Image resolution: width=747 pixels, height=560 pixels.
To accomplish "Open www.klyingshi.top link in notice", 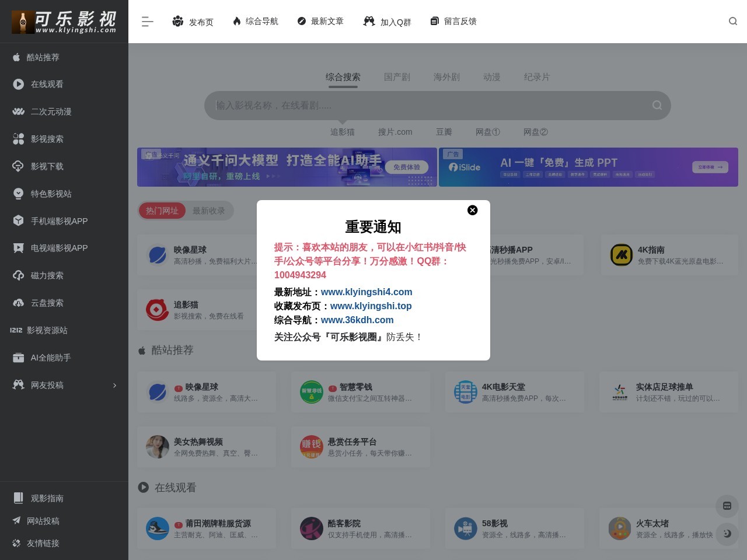I will coord(371,306).
